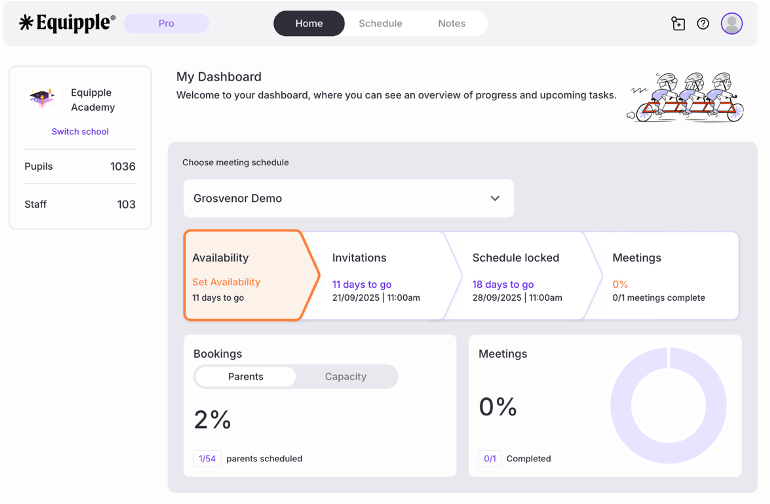The width and height of the screenshot is (770, 504).
Task: Click the Equipple Academy school logo
Action: pyautogui.click(x=41, y=98)
